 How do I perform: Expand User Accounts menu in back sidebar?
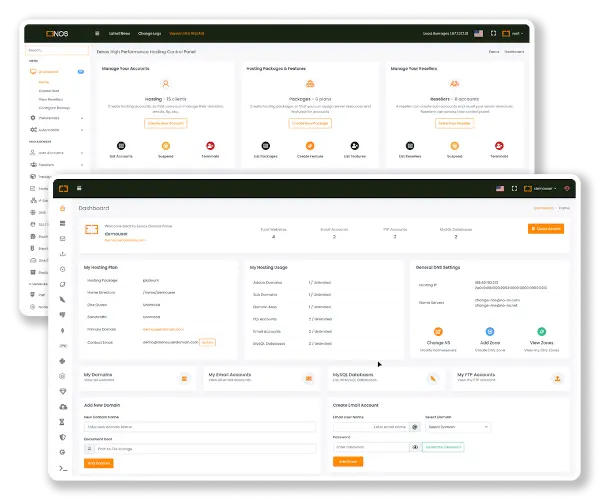click(x=57, y=153)
